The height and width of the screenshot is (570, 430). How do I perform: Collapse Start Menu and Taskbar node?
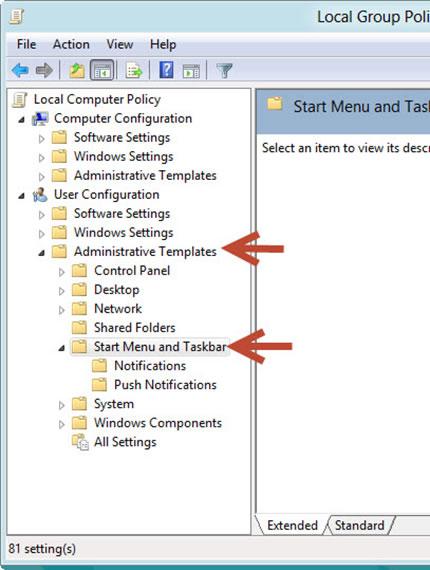tap(62, 348)
